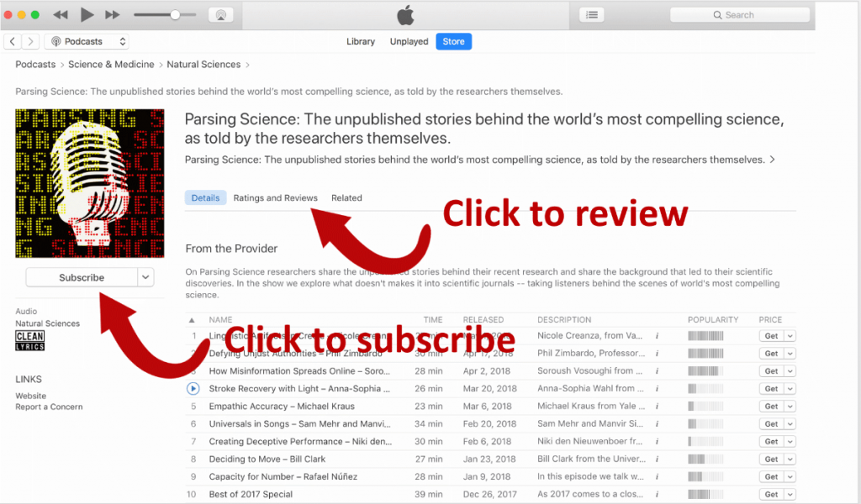
Task: Get the Stroke Recovery with Light episode
Action: click(771, 388)
